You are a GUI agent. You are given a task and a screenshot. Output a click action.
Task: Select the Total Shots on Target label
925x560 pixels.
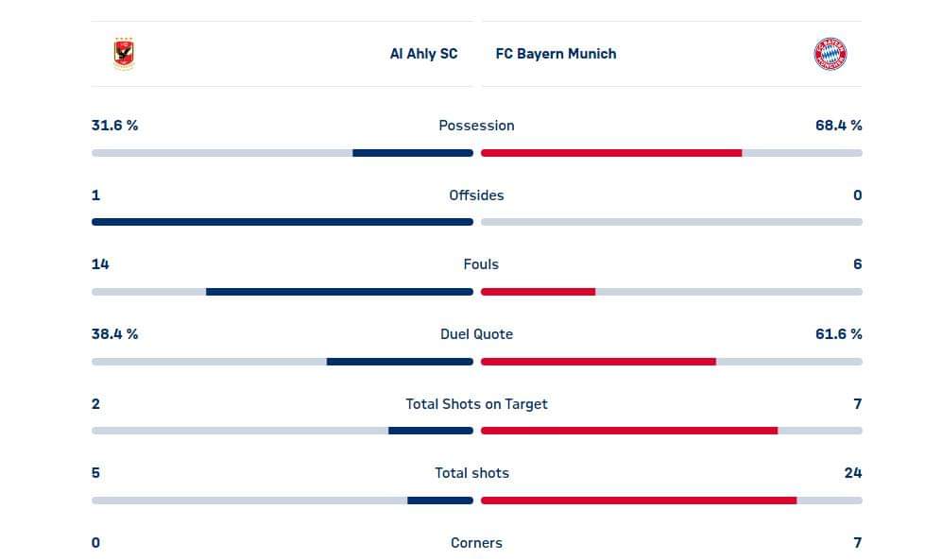click(x=476, y=404)
